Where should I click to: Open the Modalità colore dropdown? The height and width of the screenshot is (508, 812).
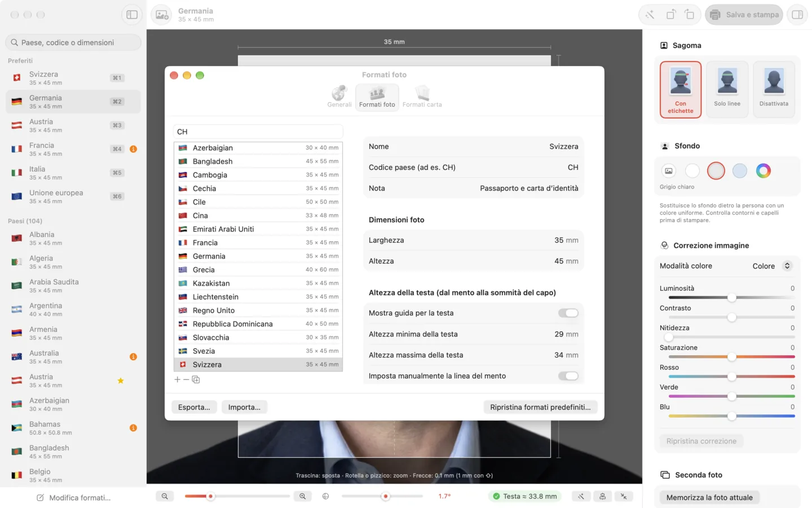click(x=772, y=266)
